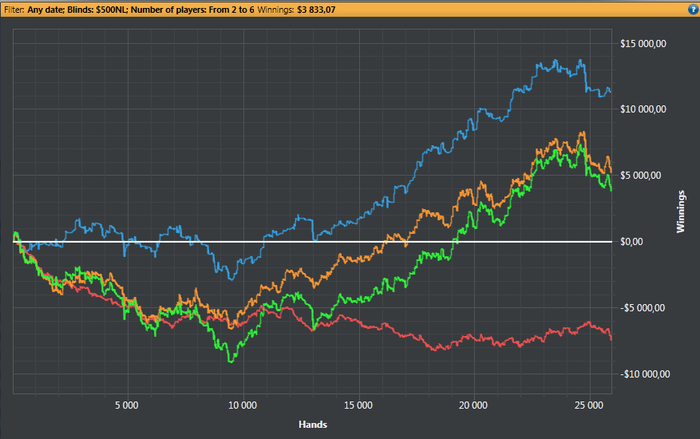Click the 'Hands' x-axis title
Screen dimensions: 700x439
pos(312,424)
